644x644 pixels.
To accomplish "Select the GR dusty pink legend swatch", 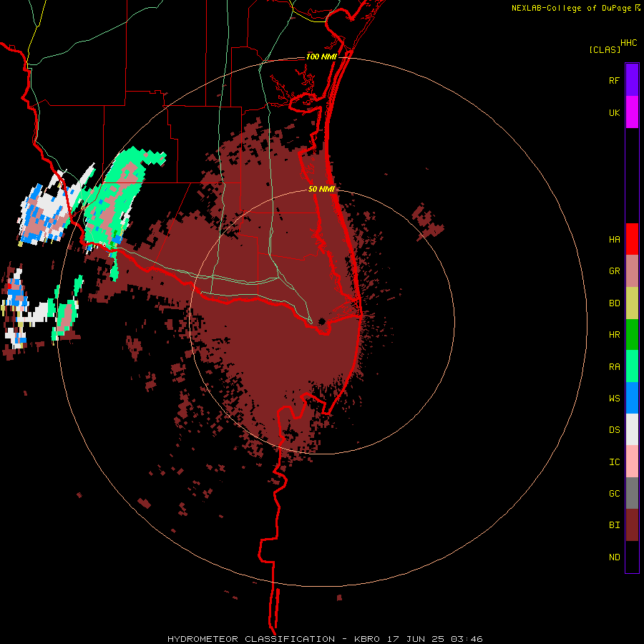I will (632, 271).
